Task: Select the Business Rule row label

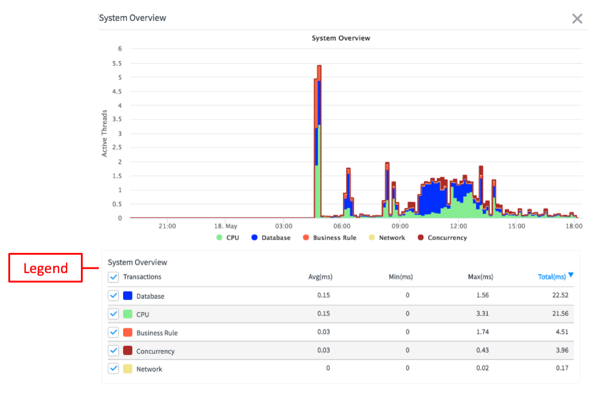Action: (x=157, y=333)
